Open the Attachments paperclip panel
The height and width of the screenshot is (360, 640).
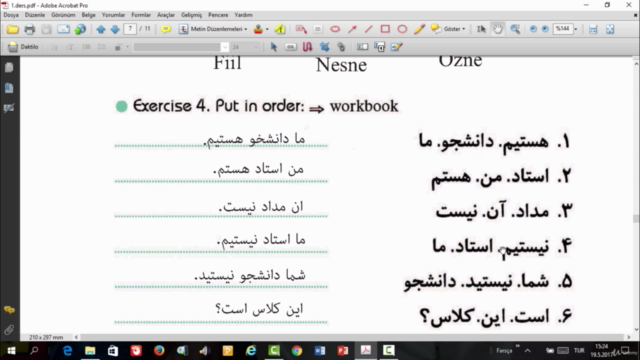[9, 330]
